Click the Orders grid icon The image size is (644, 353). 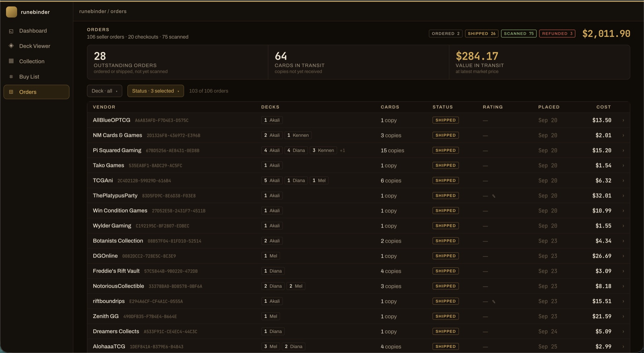coord(11,92)
